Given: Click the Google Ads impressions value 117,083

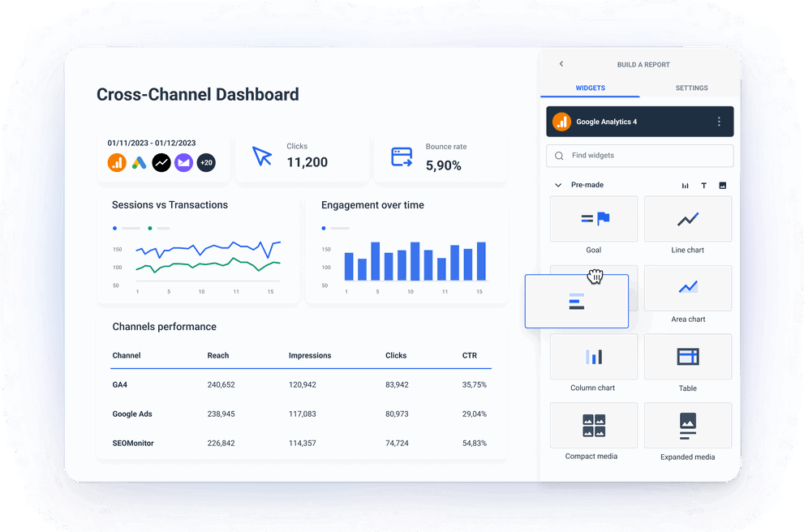Looking at the screenshot, I should pos(302,414).
